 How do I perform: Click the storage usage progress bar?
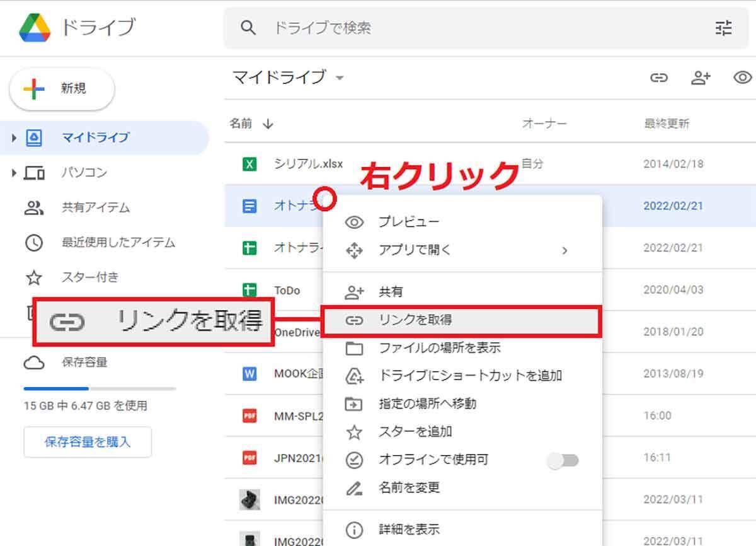pos(100,388)
